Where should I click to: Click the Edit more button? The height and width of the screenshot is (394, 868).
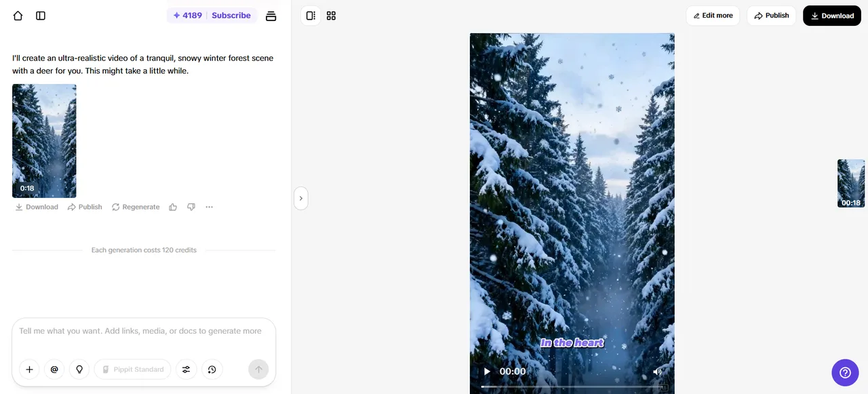click(713, 16)
